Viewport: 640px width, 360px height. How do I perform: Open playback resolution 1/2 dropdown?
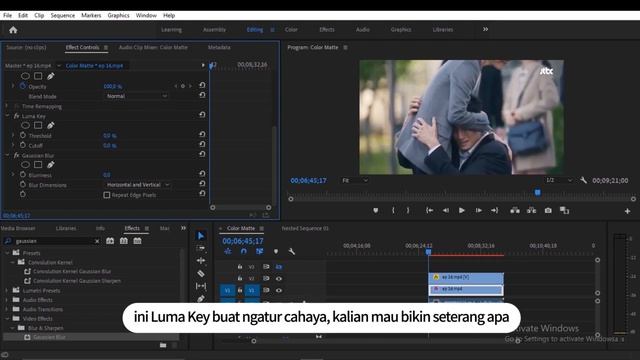tap(558, 180)
